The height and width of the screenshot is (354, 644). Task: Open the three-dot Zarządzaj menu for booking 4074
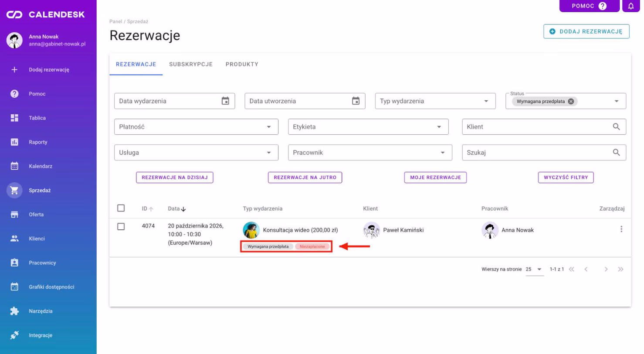coord(621,229)
